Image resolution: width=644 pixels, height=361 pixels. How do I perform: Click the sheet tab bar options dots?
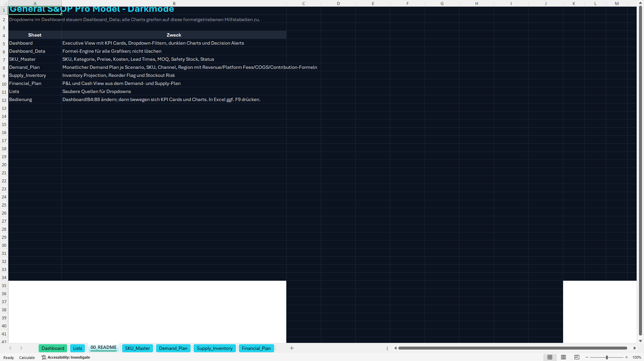point(387,349)
